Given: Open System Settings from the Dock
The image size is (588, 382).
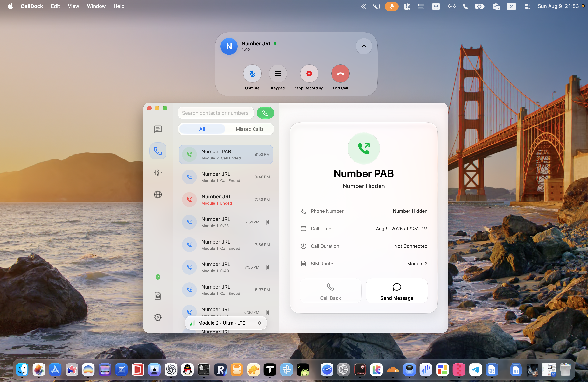Looking at the screenshot, I should (343, 370).
